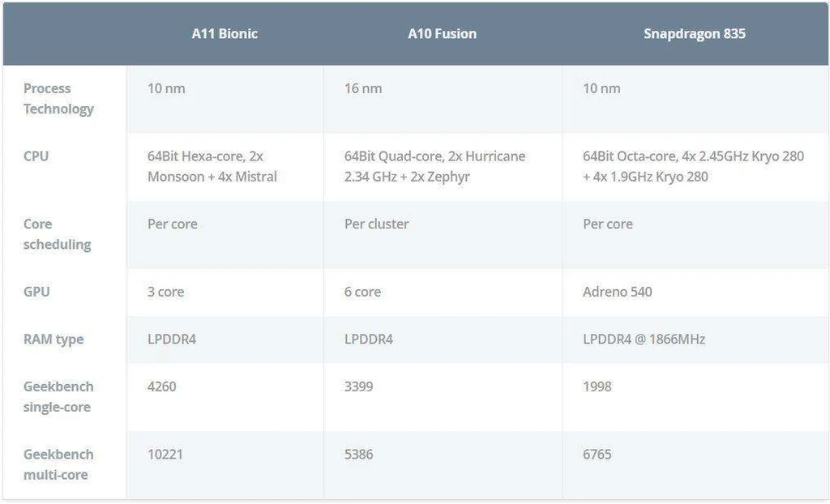Select the A11 Bionic CPU cell mentioning Monsoon
The height and width of the screenshot is (504, 830).
click(x=212, y=166)
